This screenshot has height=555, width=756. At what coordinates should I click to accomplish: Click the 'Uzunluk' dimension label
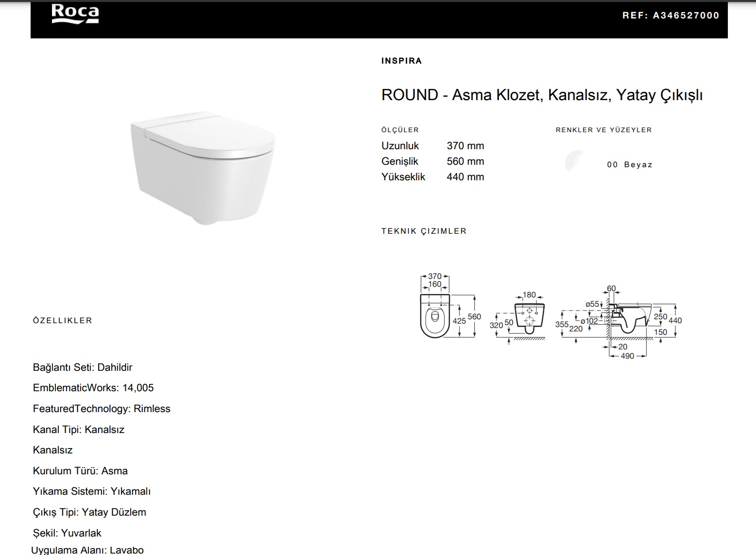pos(400,146)
